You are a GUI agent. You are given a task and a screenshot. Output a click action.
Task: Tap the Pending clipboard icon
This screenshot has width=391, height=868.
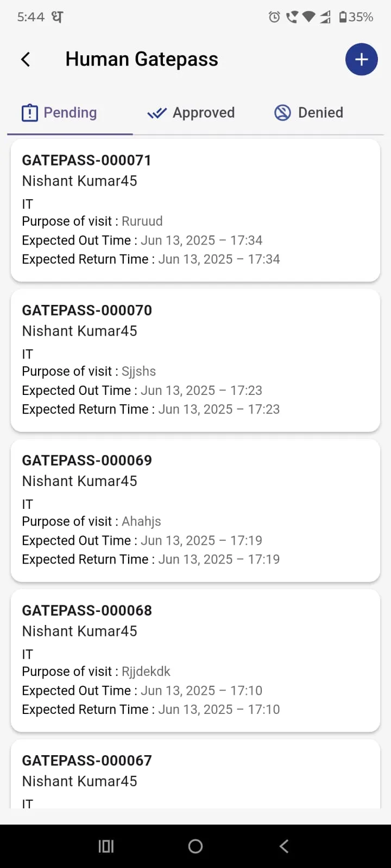29,113
